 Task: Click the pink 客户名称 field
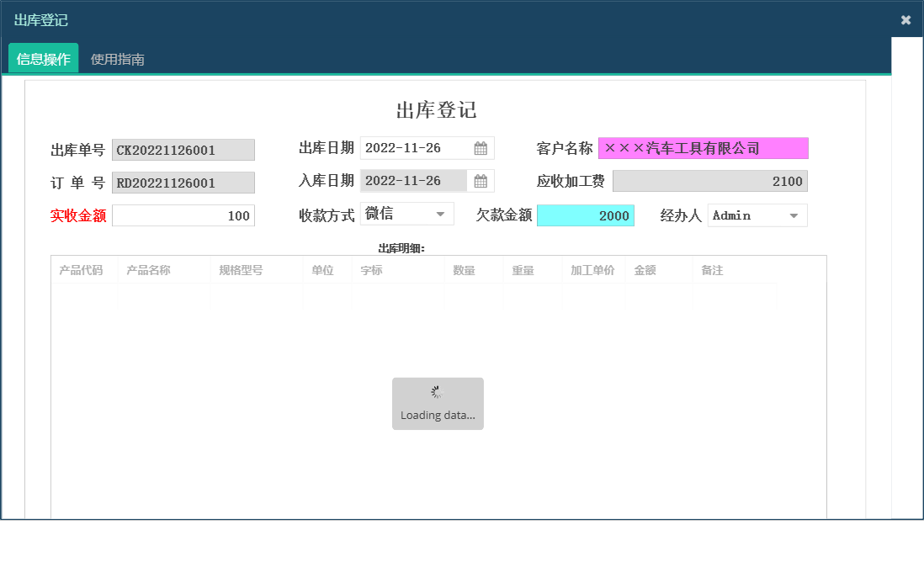[x=703, y=148]
